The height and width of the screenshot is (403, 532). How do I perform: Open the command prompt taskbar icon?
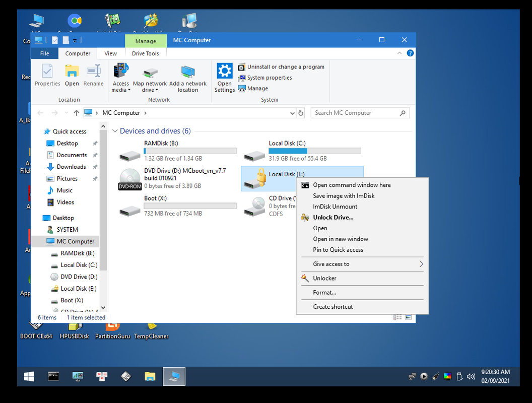click(x=53, y=376)
